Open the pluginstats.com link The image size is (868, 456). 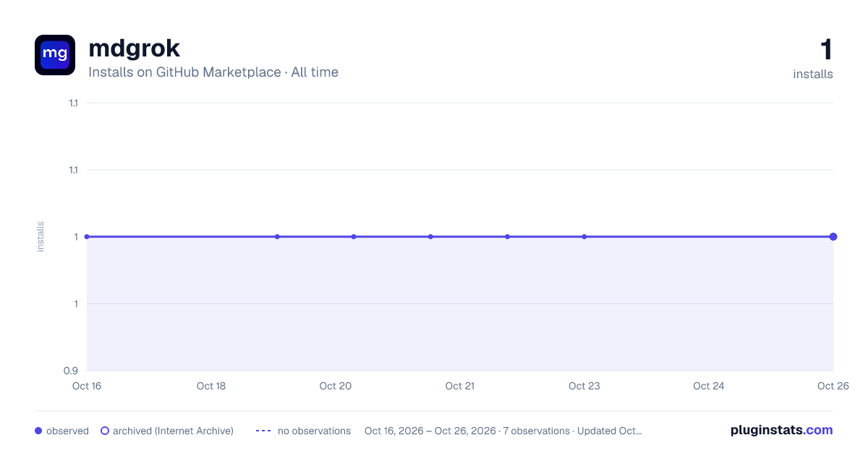coord(782,430)
